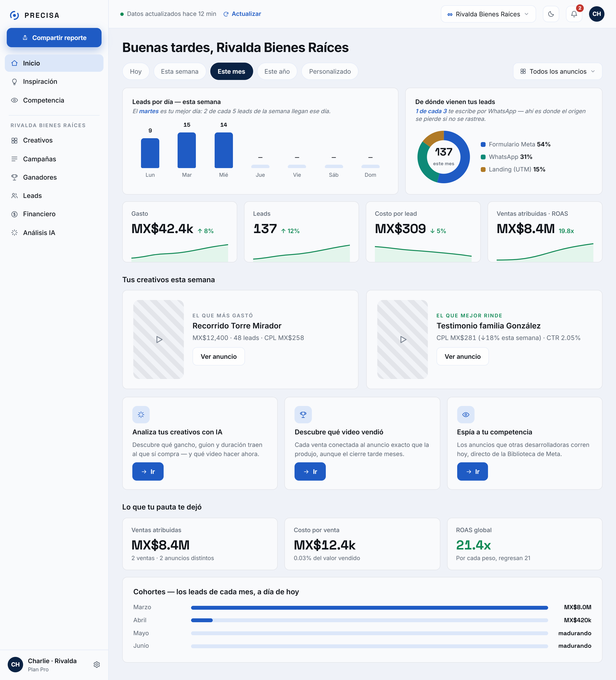The width and height of the screenshot is (616, 680).
Task: Open Financiero in the sidebar
Action: (54, 214)
